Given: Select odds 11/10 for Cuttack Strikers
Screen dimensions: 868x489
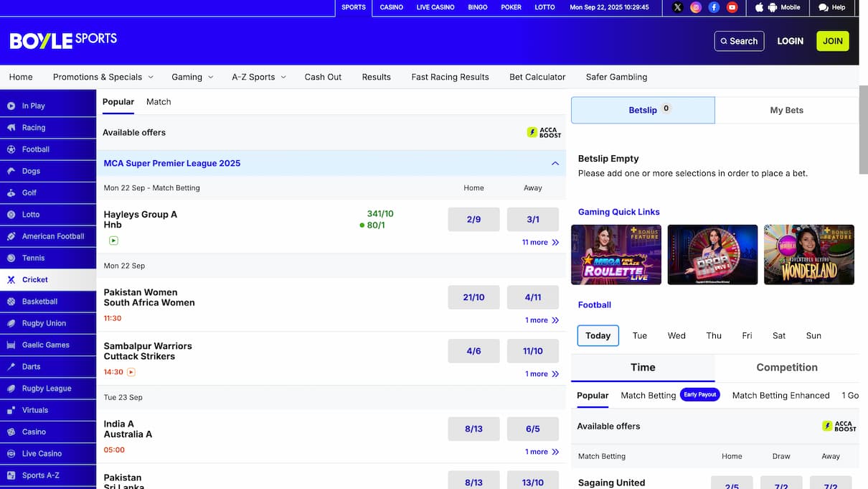Looking at the screenshot, I should click(533, 351).
